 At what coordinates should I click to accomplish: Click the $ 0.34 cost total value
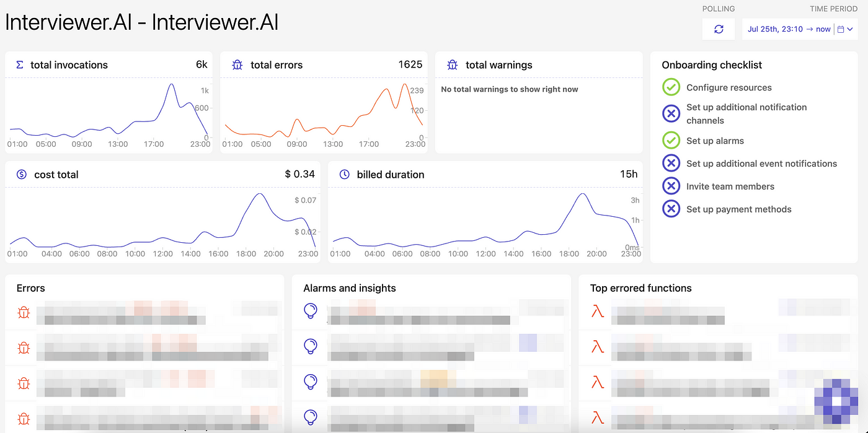tap(300, 174)
